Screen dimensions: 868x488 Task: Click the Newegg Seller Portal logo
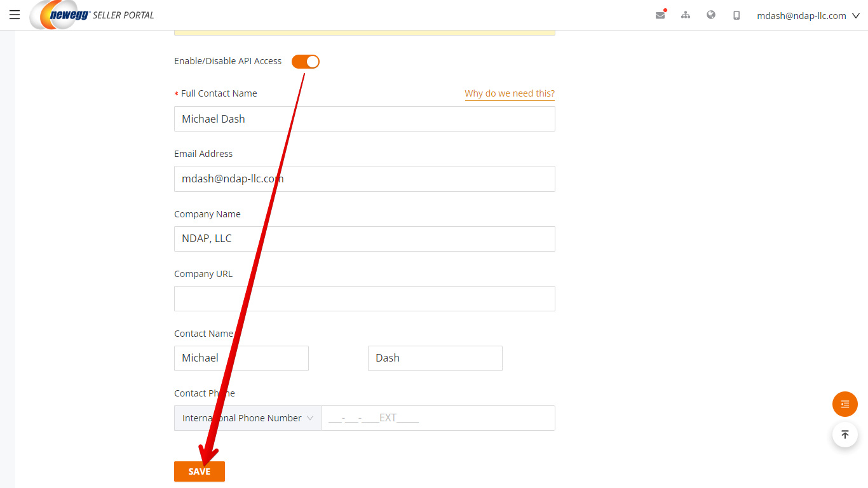point(92,15)
